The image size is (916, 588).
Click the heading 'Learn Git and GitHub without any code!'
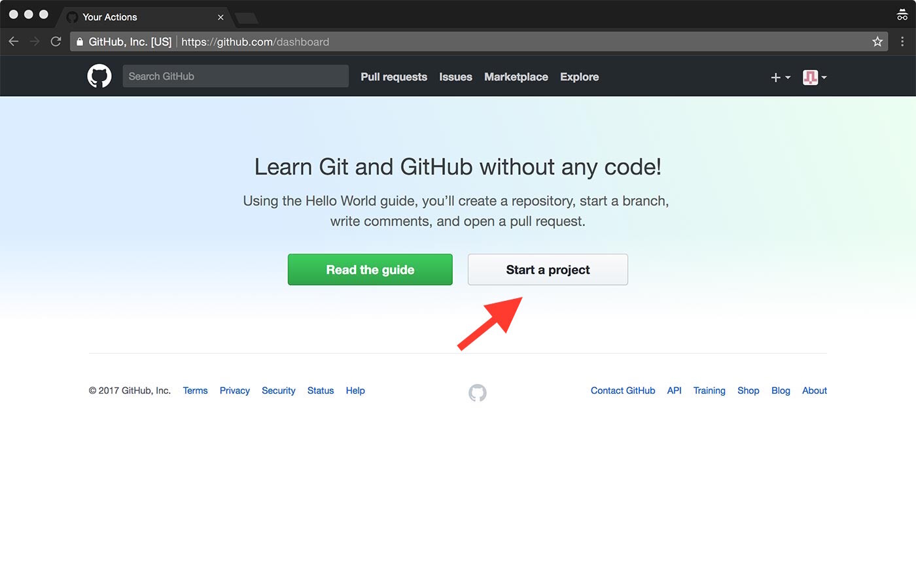458,167
